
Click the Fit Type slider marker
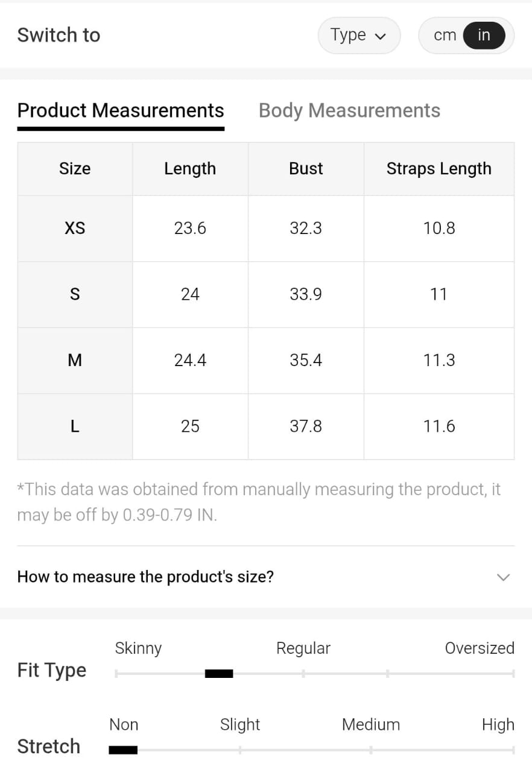pyautogui.click(x=219, y=674)
